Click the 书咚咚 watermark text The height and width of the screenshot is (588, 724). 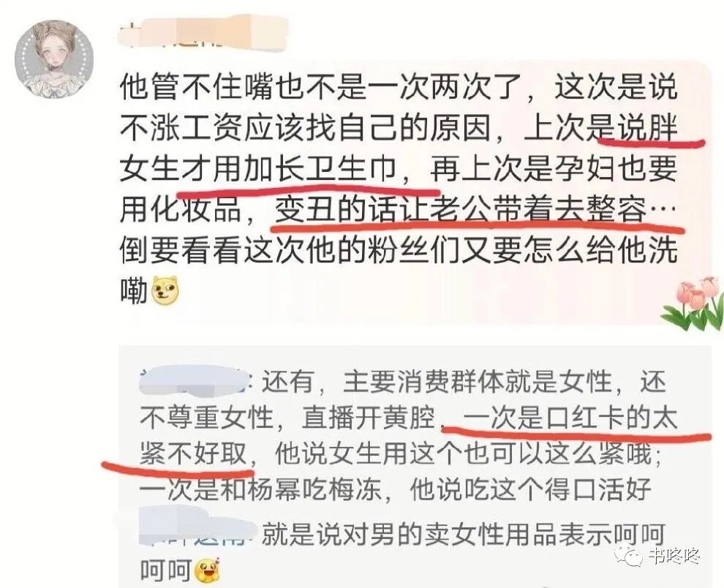[x=674, y=555]
